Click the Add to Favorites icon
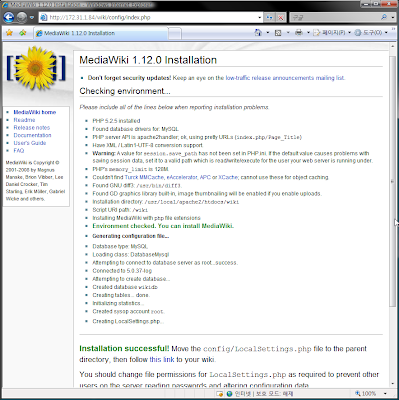 (23, 33)
